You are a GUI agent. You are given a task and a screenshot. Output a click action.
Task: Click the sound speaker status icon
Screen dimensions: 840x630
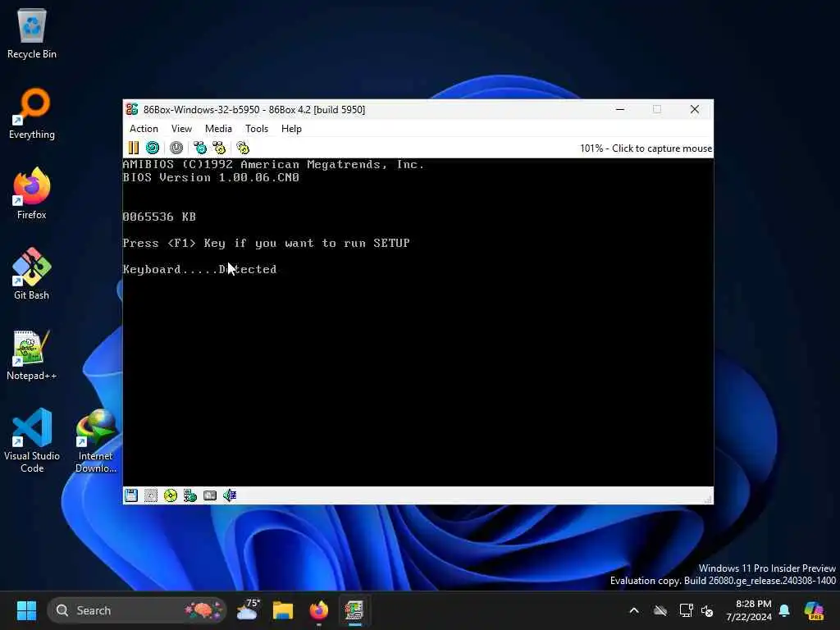[230, 495]
